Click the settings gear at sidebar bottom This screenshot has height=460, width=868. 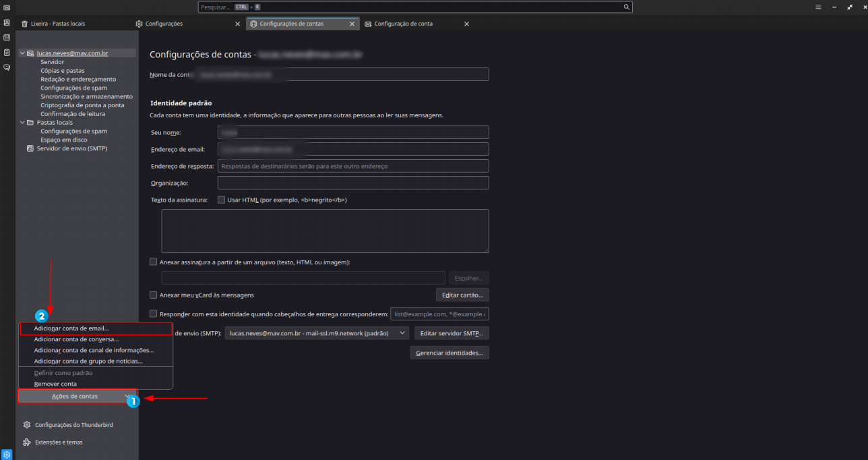7,453
